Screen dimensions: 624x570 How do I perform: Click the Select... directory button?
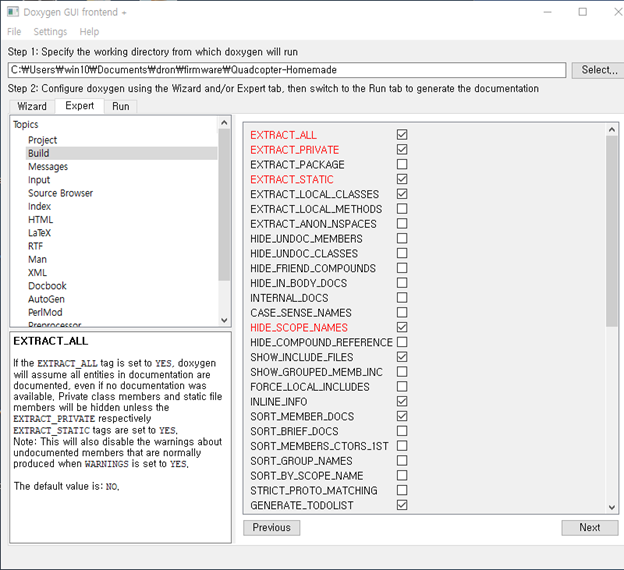pyautogui.click(x=598, y=70)
